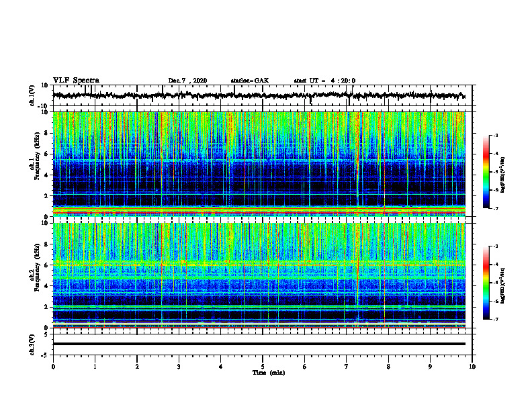Click the "-3" label atop ch.1 colorbar

(x=496, y=135)
